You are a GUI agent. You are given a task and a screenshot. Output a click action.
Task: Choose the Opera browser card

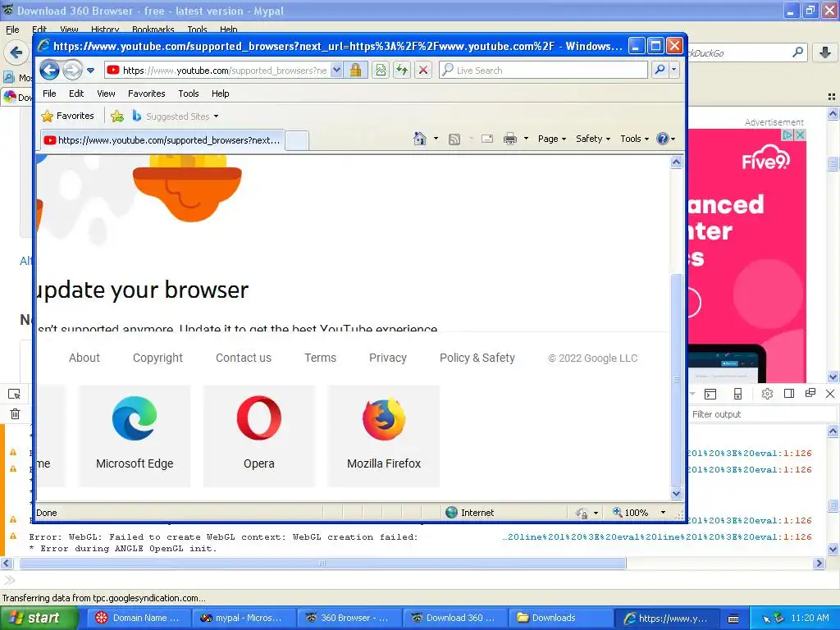[x=259, y=436]
